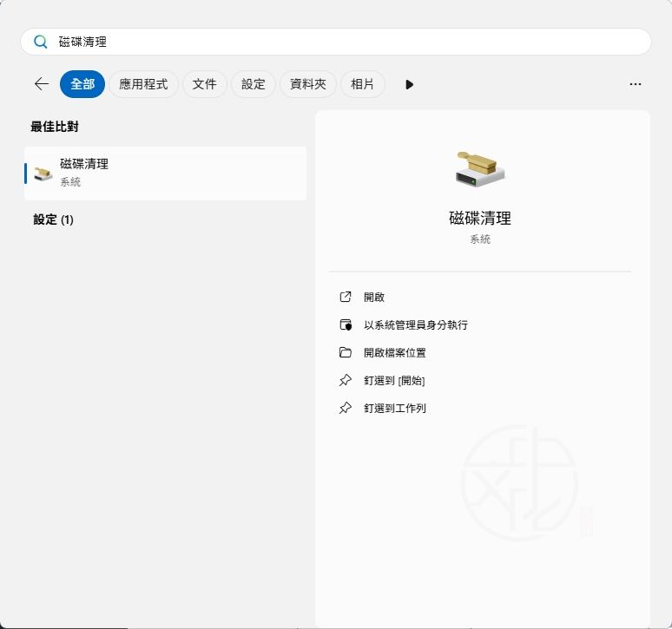The height and width of the screenshot is (629, 672).
Task: Select the 磁碟清理 best match result
Action: click(x=166, y=174)
